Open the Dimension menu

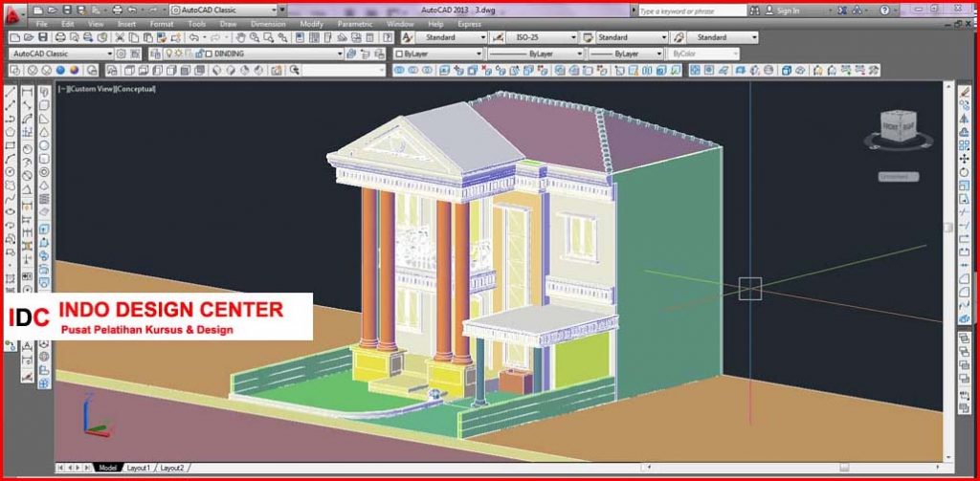[268, 24]
